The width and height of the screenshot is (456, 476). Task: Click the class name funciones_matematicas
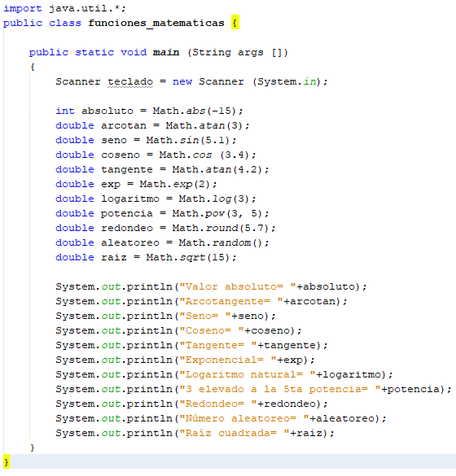156,23
